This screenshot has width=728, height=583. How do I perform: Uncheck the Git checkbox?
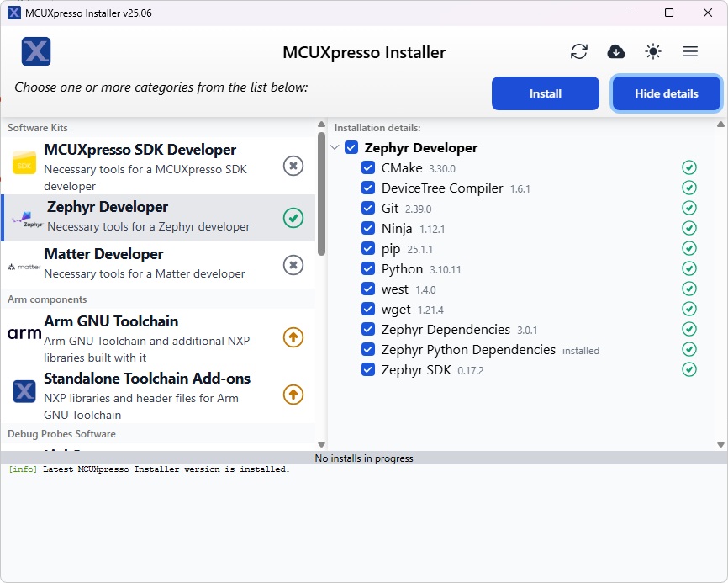368,208
